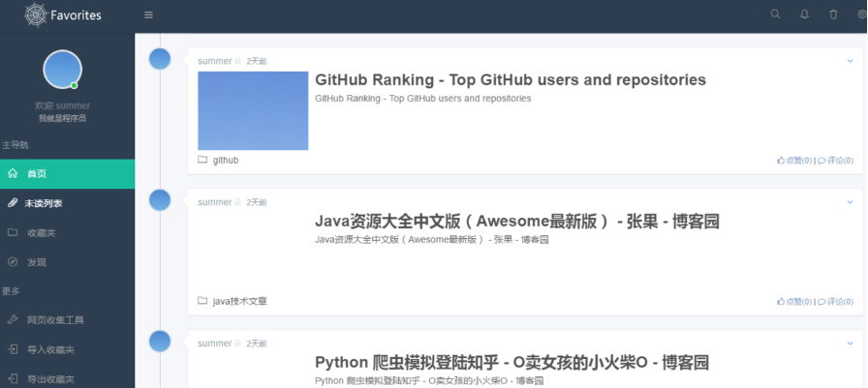Open 发现 discover menu item
The width and height of the screenshot is (868, 388).
point(67,262)
